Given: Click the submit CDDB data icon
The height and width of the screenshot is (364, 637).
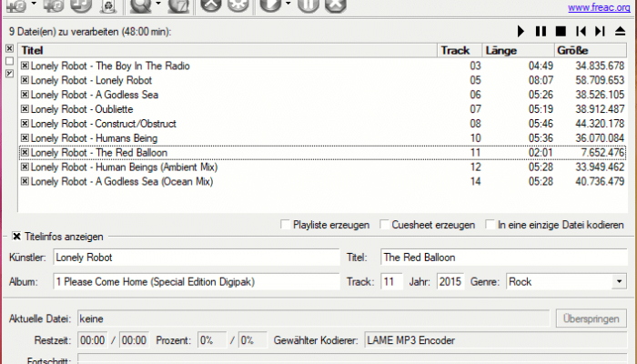Looking at the screenshot, I should 178,5.
